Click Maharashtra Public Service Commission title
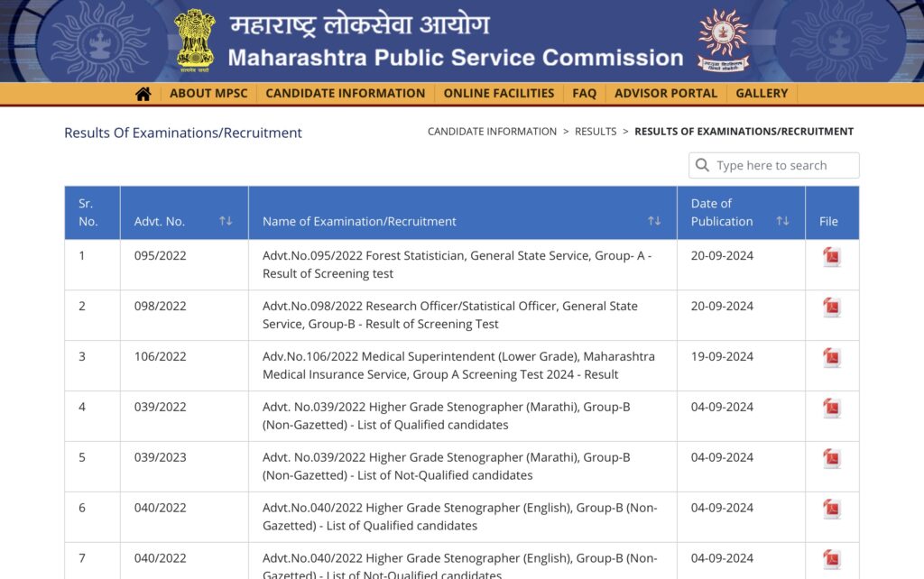Image resolution: width=924 pixels, height=579 pixels. [456, 58]
